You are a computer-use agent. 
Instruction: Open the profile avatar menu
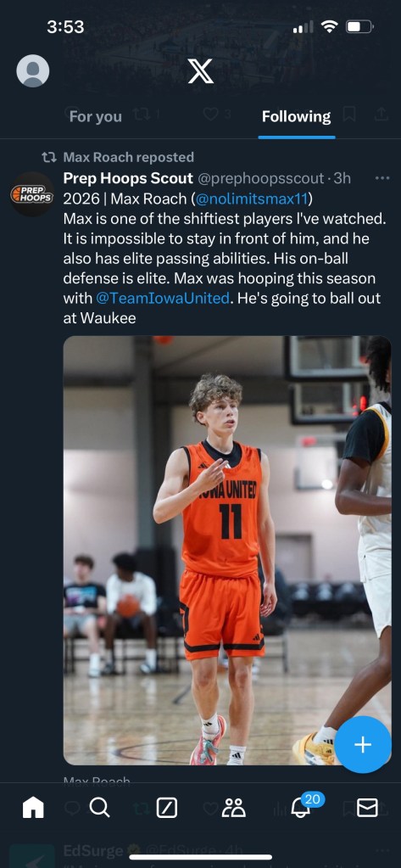pyautogui.click(x=32, y=71)
